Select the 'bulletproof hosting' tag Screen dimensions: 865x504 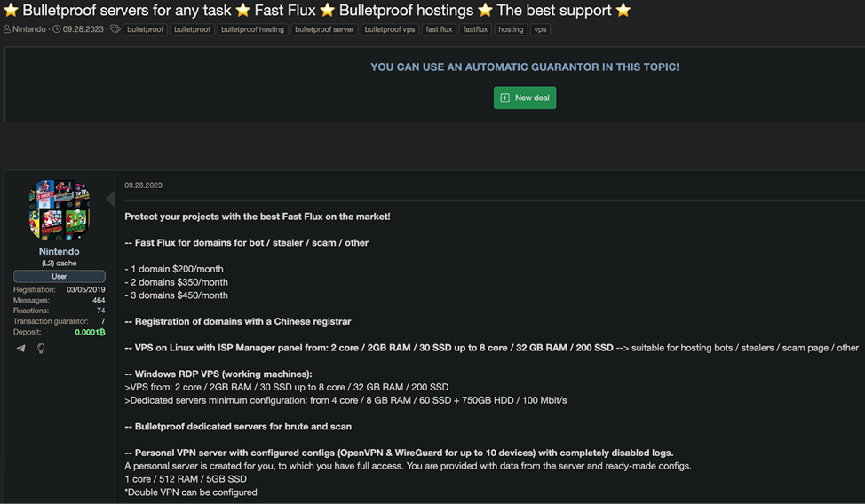tap(252, 29)
